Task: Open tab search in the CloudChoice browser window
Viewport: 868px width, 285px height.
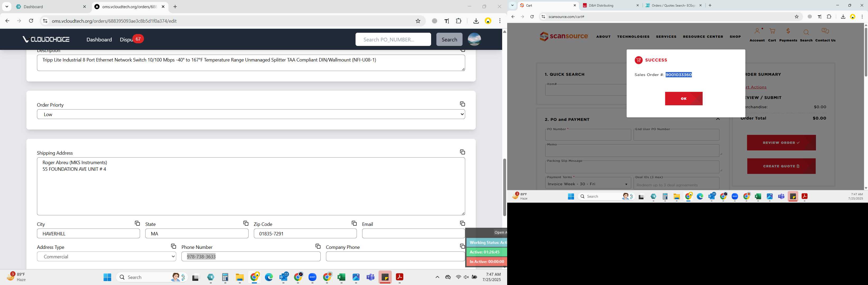Action: tap(7, 6)
